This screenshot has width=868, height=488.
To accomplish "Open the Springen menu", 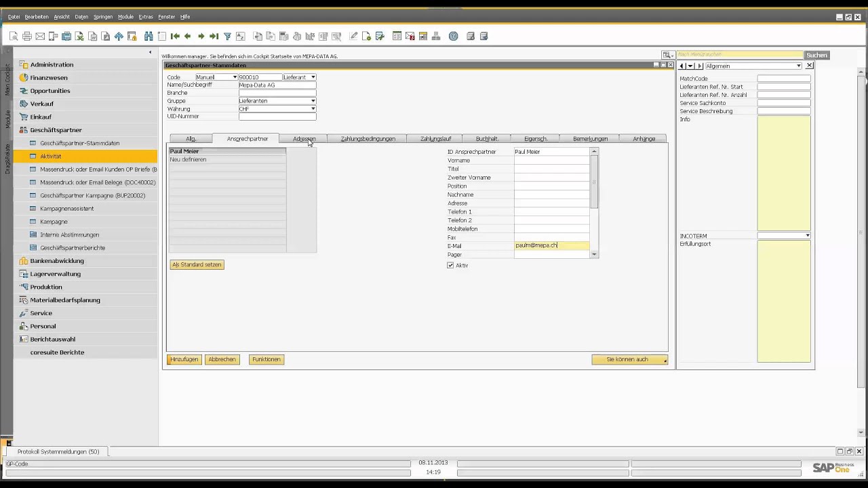I will [103, 16].
